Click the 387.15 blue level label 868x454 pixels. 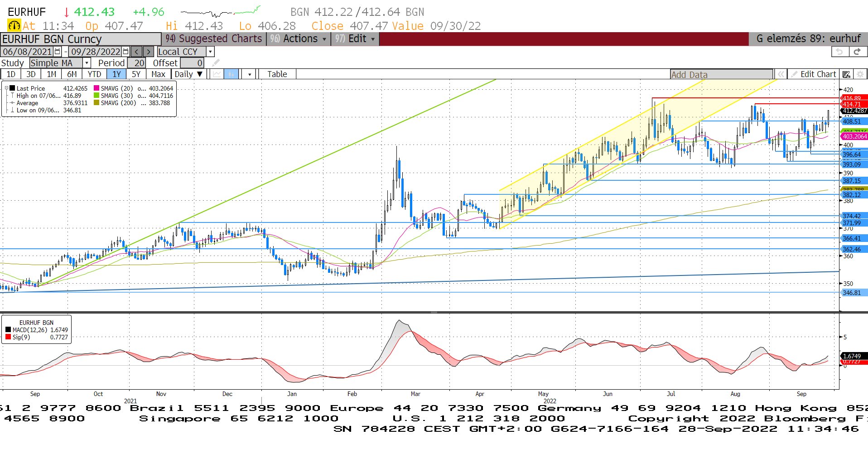click(x=854, y=181)
